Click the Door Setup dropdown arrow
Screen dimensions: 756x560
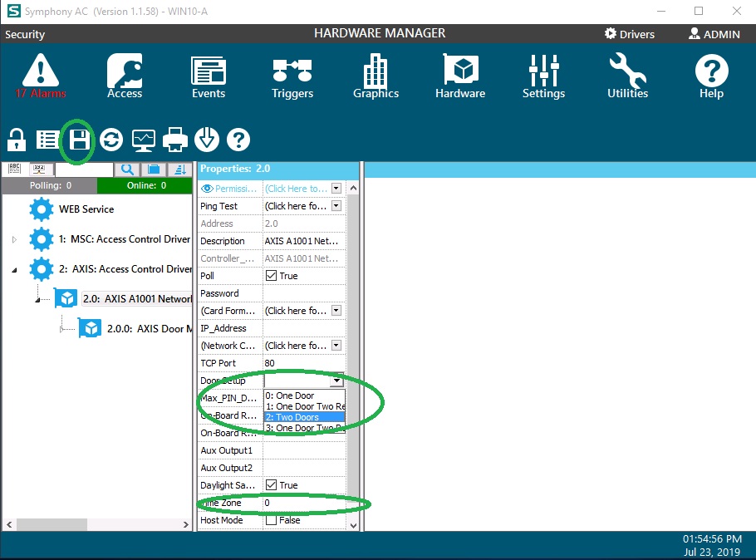(336, 381)
